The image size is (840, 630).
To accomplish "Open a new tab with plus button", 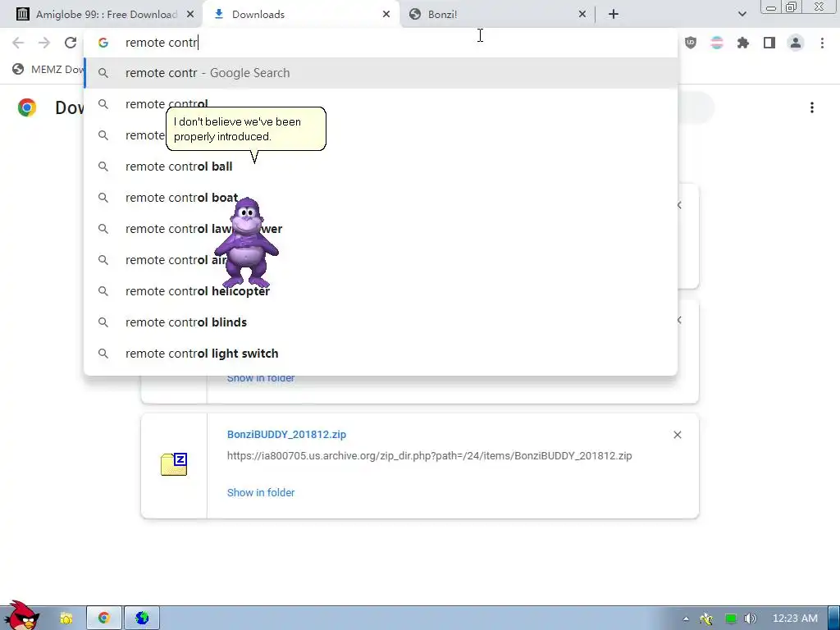I will point(614,15).
